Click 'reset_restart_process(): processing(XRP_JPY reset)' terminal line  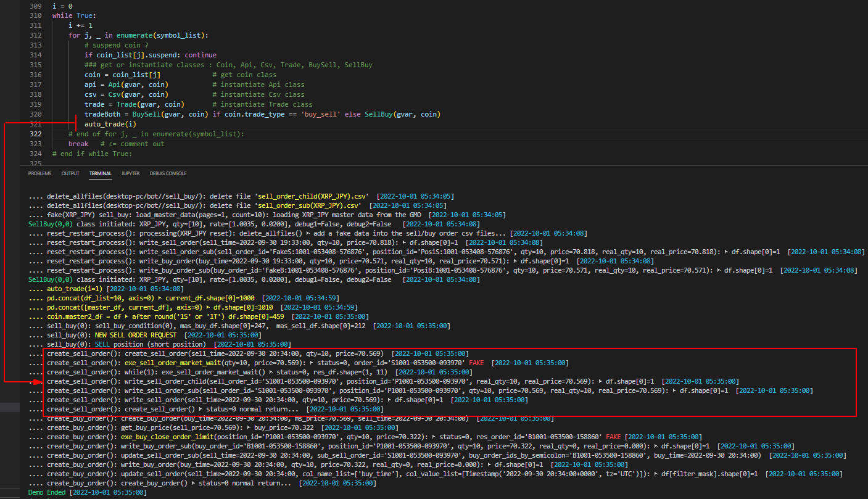[307, 233]
